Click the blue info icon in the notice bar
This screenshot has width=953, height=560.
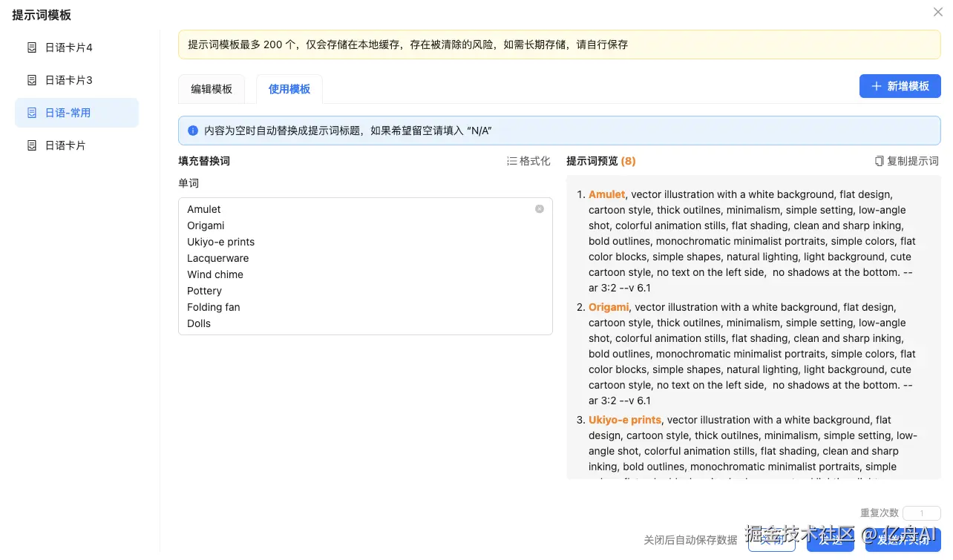click(193, 131)
